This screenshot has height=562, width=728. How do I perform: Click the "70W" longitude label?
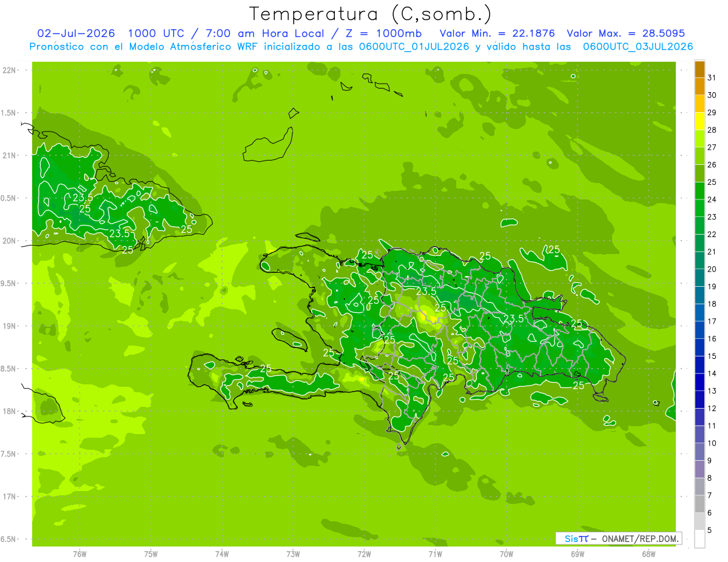[507, 554]
